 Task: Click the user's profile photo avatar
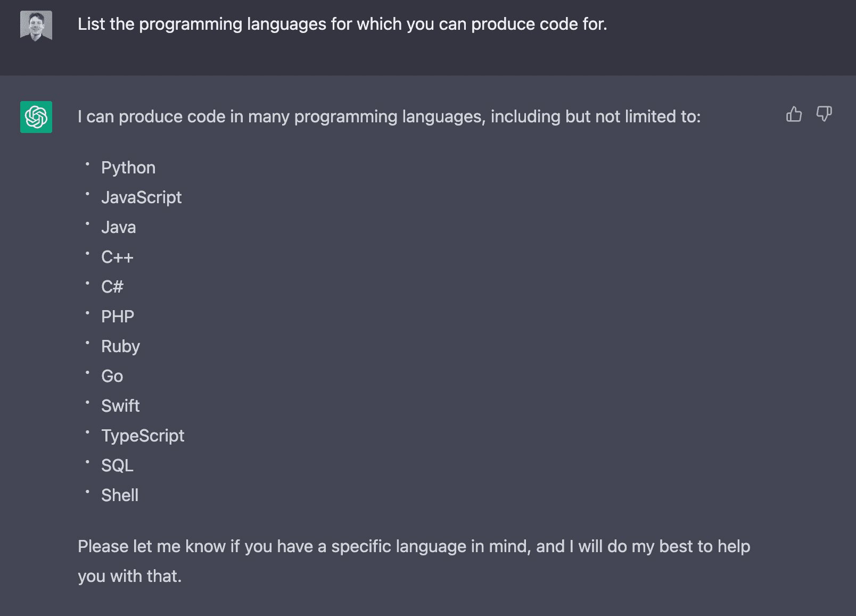click(x=36, y=26)
